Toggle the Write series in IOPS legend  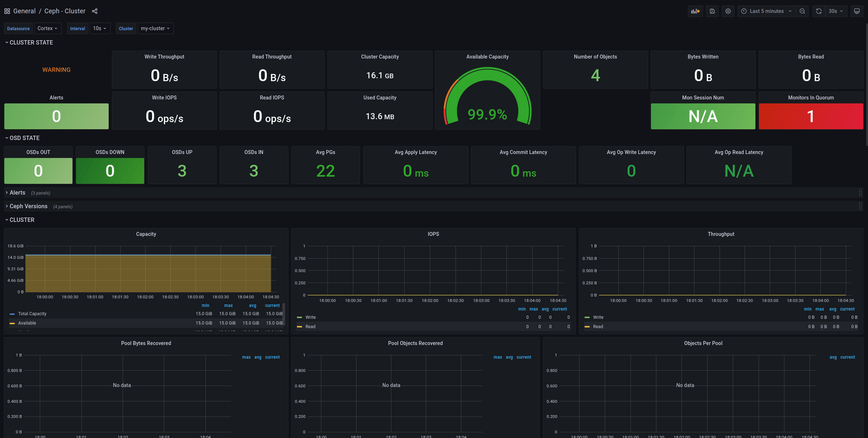coord(311,317)
